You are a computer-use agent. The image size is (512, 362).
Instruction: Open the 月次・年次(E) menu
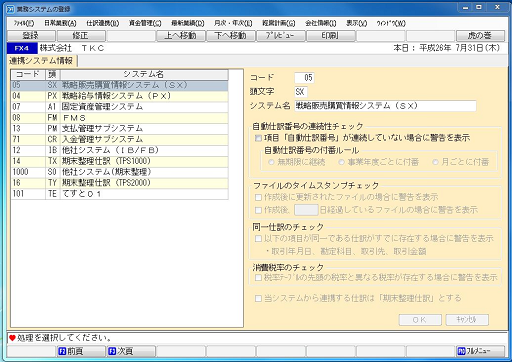(233, 23)
